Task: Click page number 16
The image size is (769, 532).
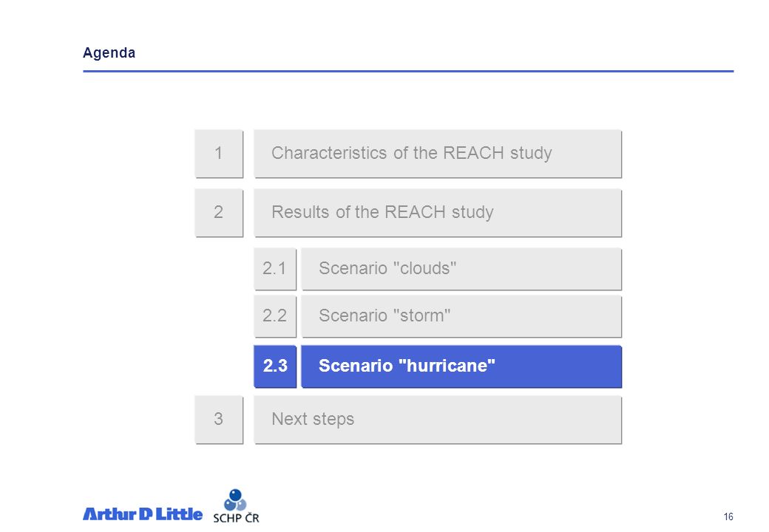Action: (728, 516)
